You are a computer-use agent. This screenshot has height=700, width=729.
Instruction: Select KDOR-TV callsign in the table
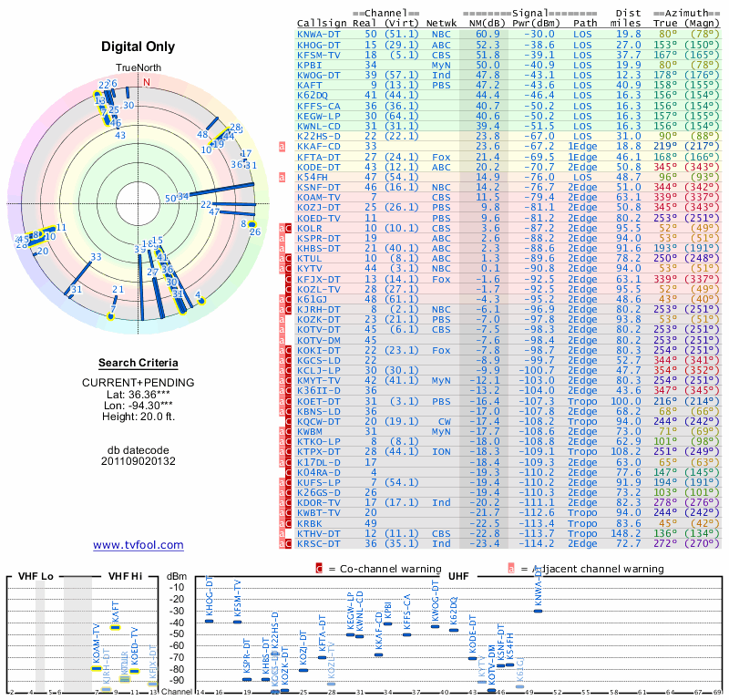point(318,503)
